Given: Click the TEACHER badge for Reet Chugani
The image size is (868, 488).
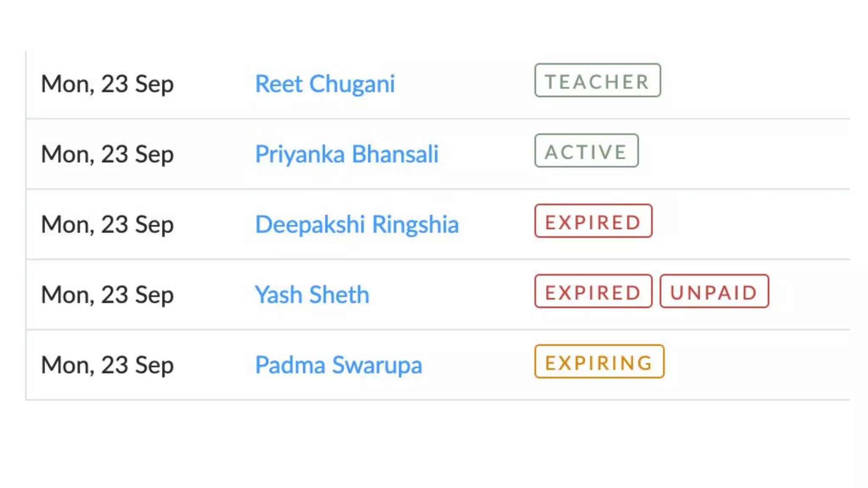Looking at the screenshot, I should pyautogui.click(x=598, y=80).
